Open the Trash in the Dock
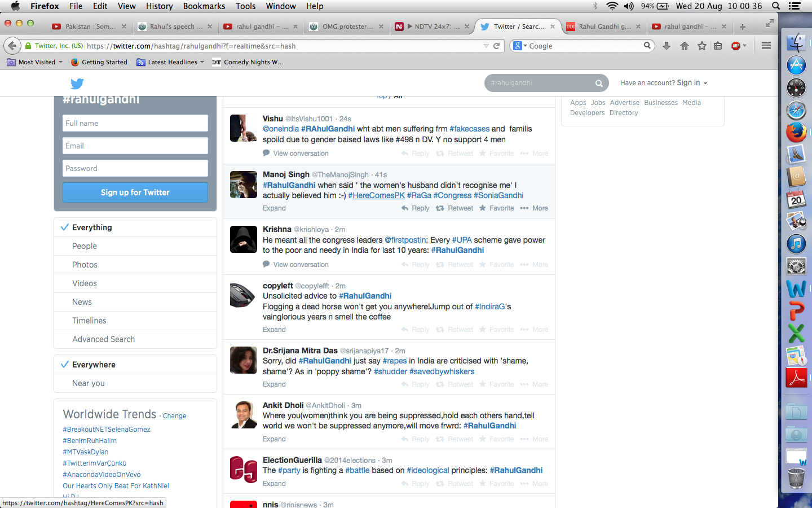This screenshot has height=508, width=812. click(x=796, y=478)
